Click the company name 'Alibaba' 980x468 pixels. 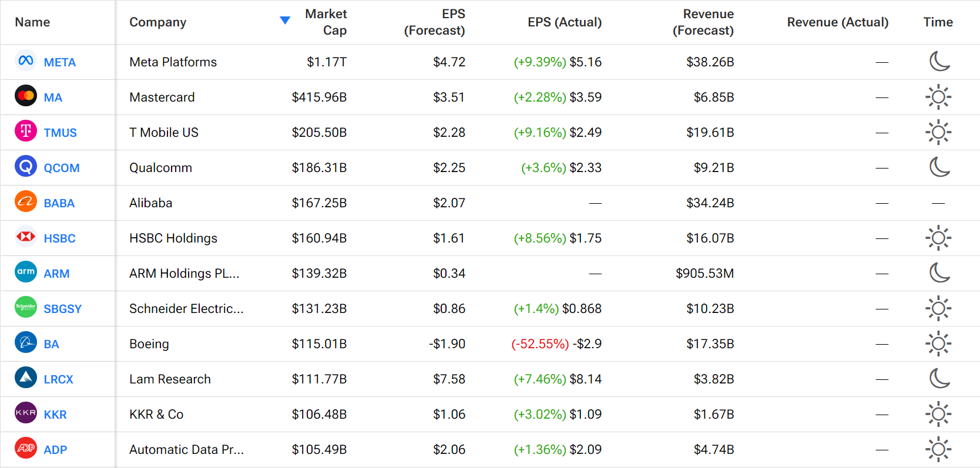pyautogui.click(x=151, y=203)
